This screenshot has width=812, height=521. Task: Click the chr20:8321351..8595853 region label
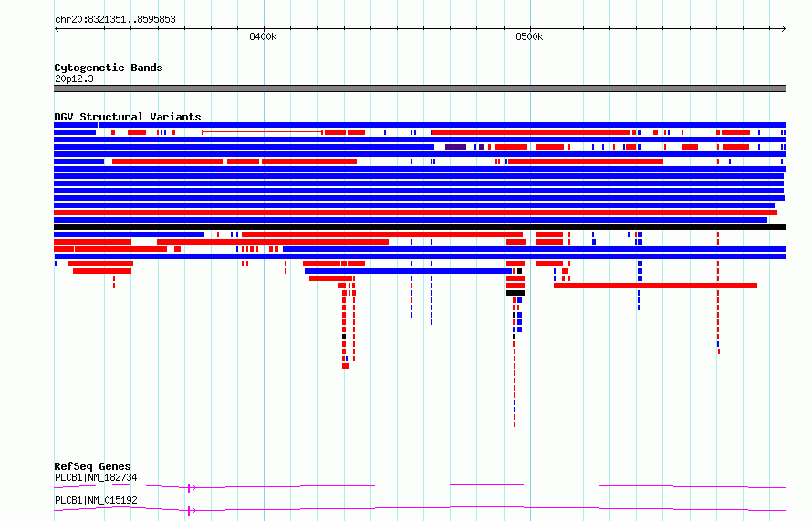(x=116, y=19)
